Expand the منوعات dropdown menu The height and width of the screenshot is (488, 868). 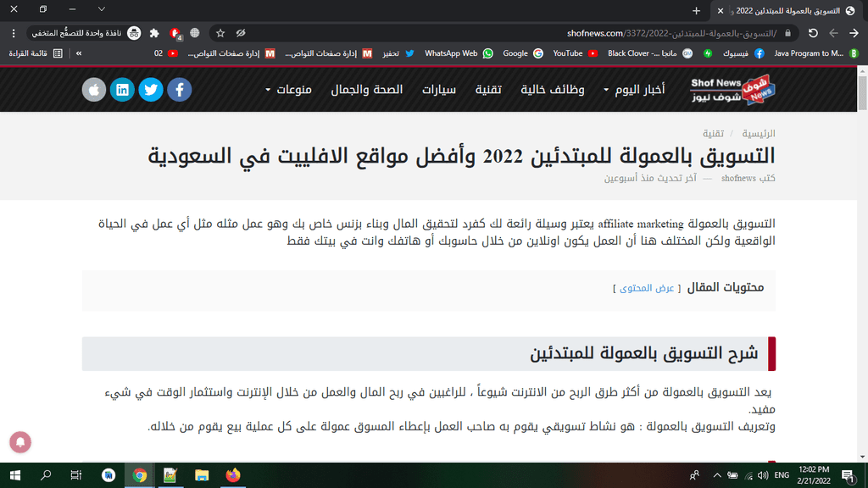(x=288, y=90)
